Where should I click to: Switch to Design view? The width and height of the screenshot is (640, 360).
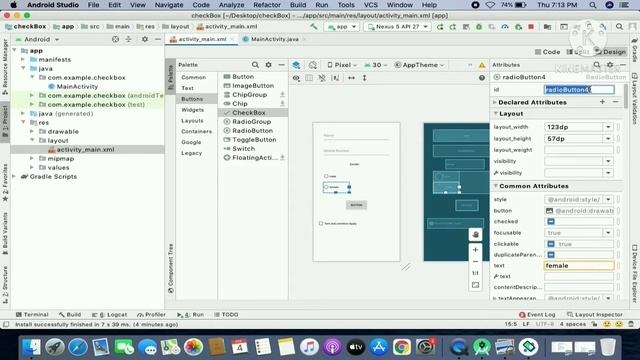coord(610,52)
